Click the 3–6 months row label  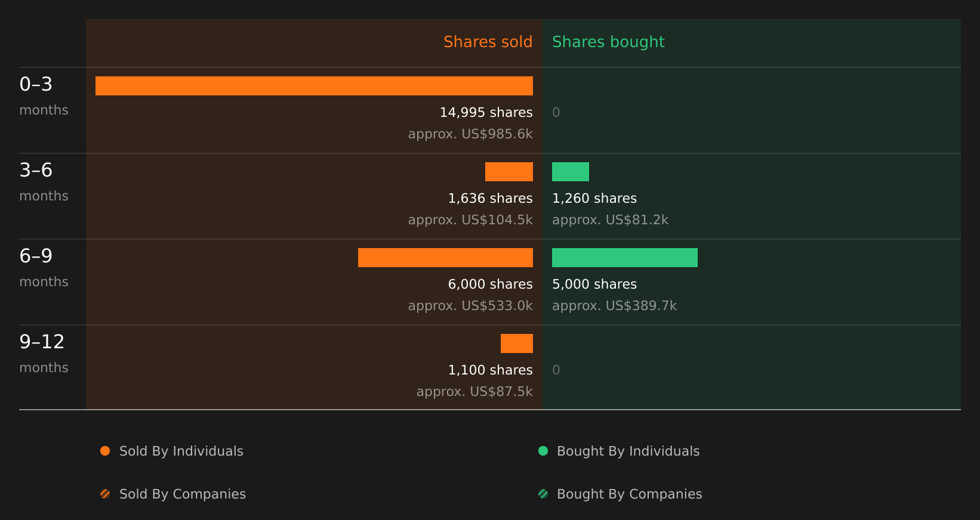pos(44,182)
